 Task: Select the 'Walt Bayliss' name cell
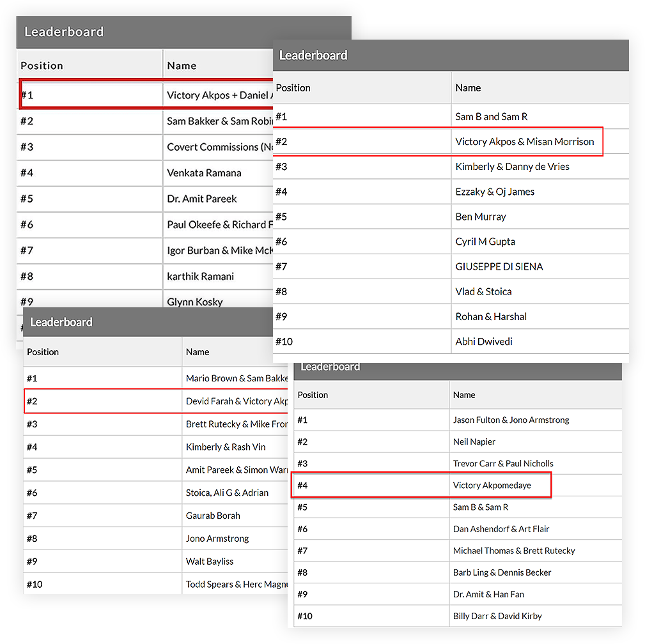click(x=235, y=562)
